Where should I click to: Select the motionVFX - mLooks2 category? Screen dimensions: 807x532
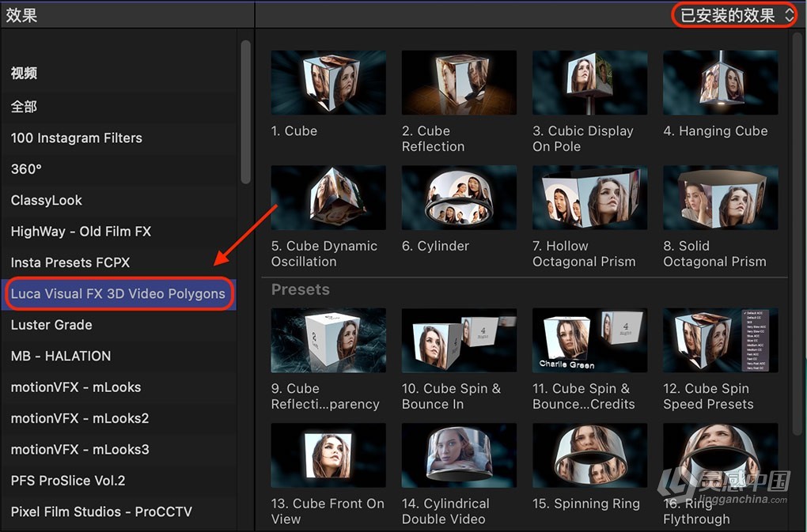tap(119, 418)
